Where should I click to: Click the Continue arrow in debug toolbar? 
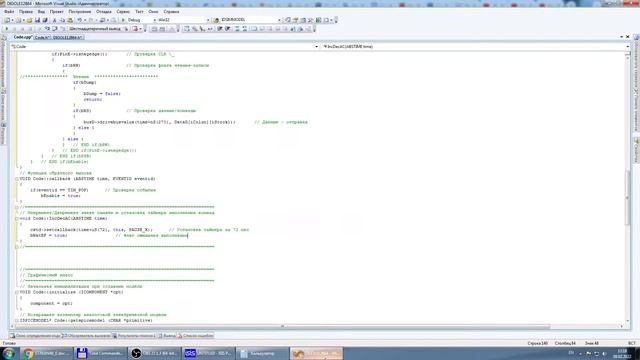(x=7, y=29)
